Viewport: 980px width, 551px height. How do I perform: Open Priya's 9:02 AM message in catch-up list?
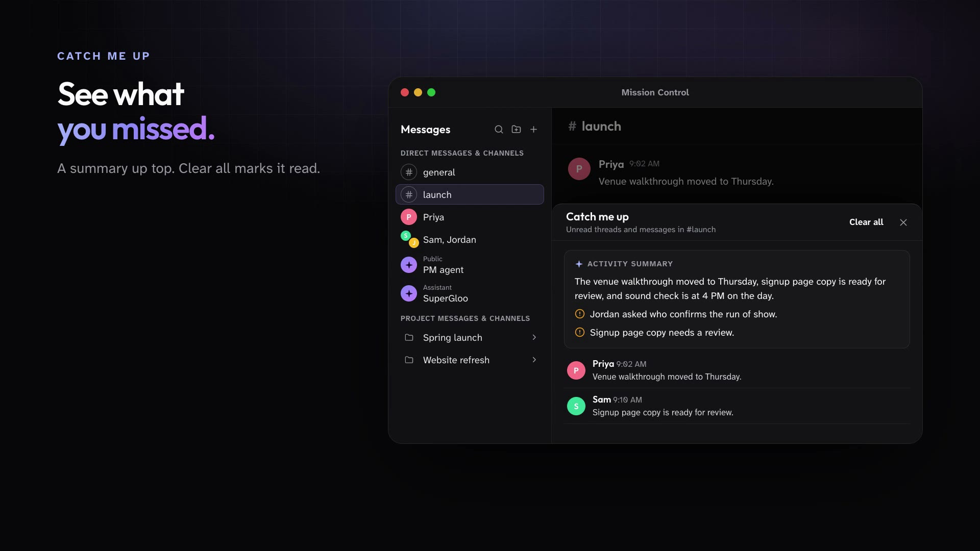737,370
